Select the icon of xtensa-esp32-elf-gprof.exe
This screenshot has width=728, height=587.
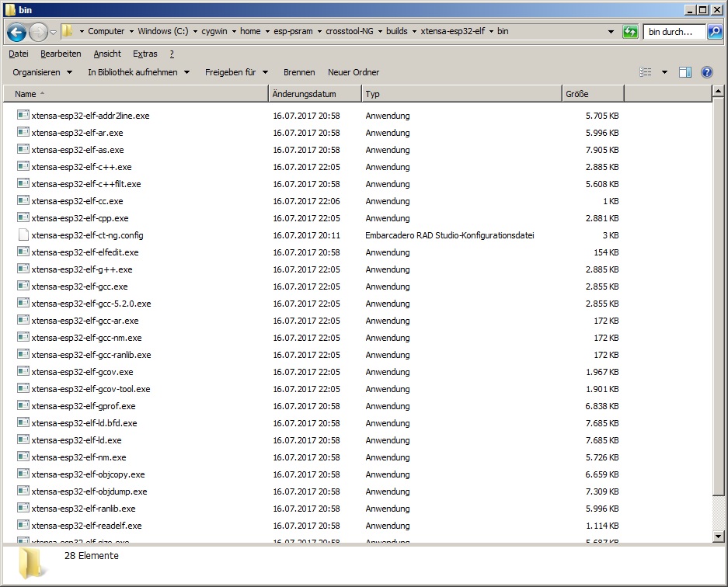[x=23, y=405]
